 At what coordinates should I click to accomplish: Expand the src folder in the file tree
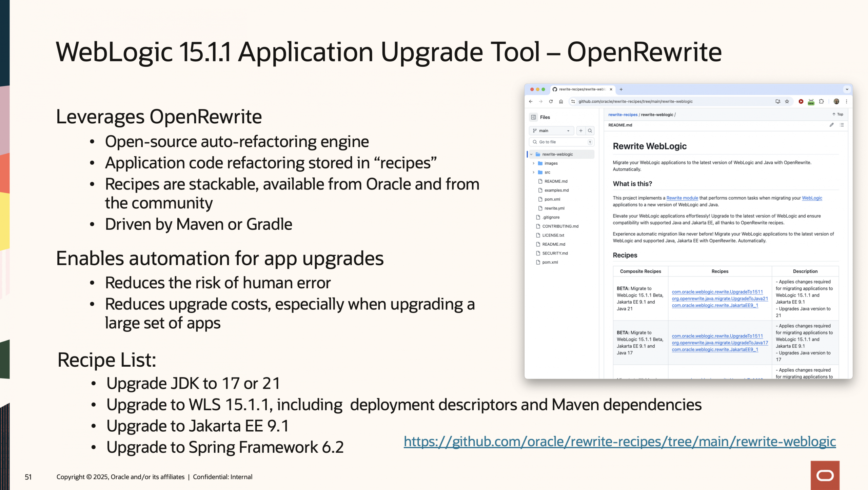(x=533, y=172)
